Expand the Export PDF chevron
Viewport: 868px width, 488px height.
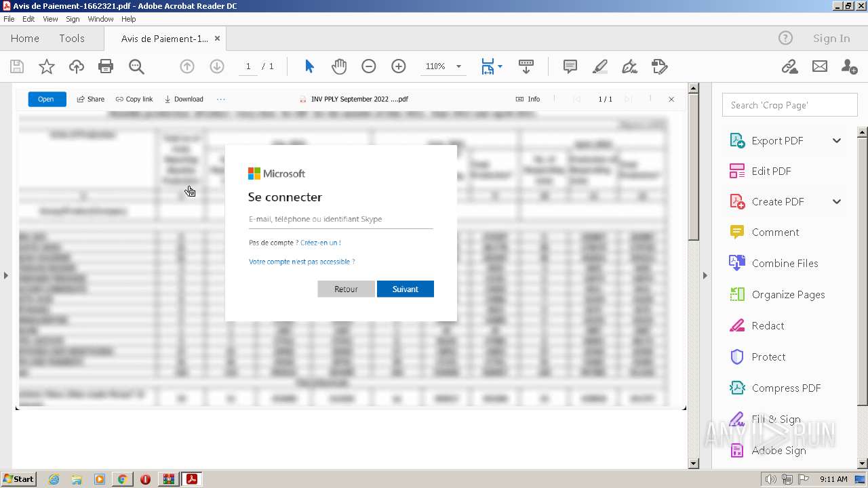(x=837, y=140)
